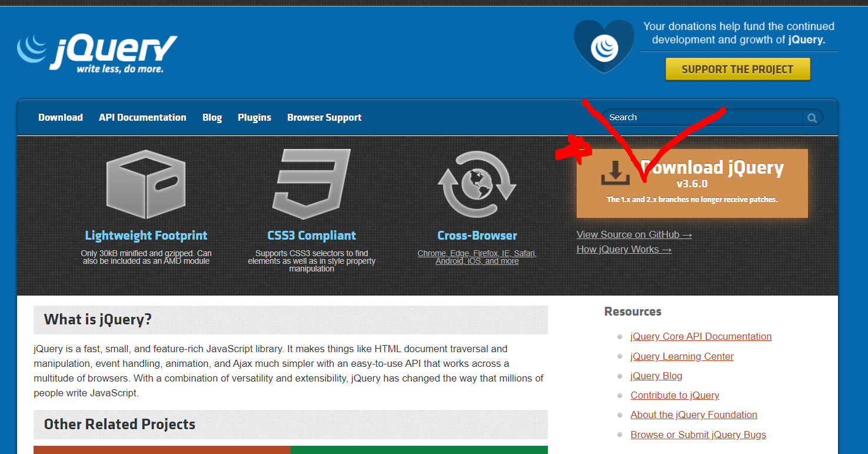Follow the View Source on GitHub link

[x=634, y=234]
